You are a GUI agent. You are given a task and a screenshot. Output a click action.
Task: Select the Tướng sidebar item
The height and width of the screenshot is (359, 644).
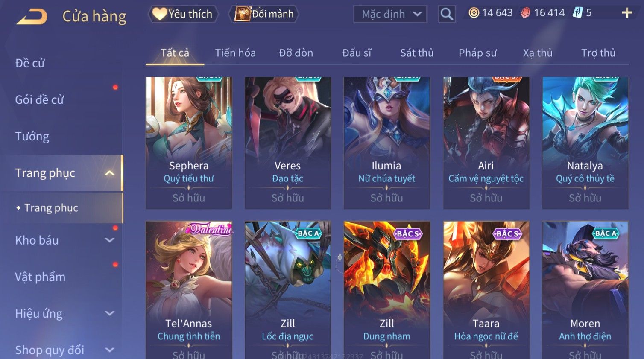click(32, 137)
